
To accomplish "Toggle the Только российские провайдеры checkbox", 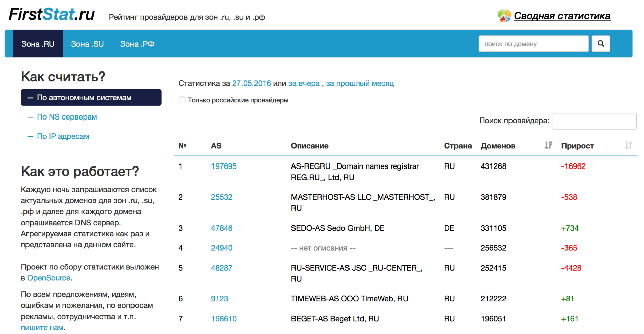I will click(182, 100).
